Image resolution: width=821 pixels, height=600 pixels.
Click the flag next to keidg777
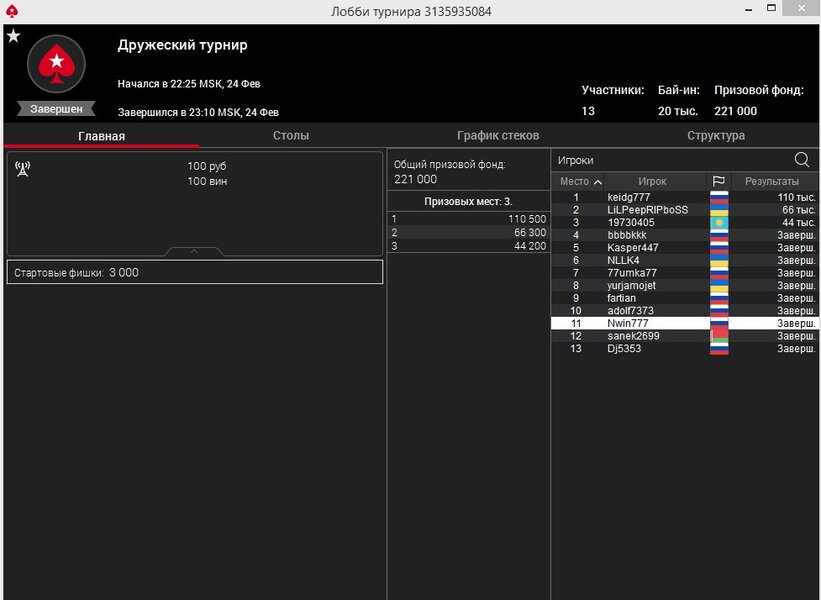[718, 197]
